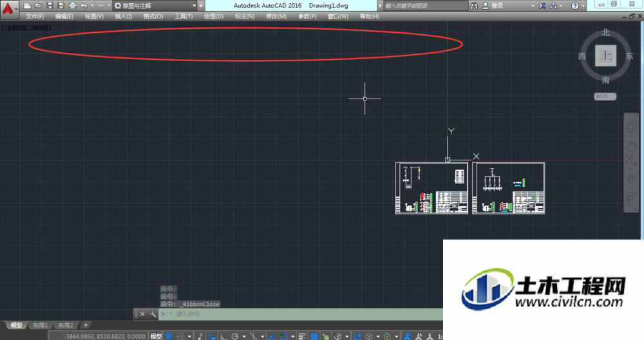644x340 pixels.
Task: Click the Save As icon
Action: [61, 5]
